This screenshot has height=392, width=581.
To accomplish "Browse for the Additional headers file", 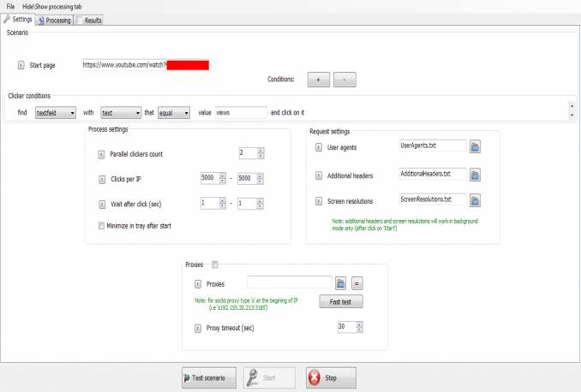I will coord(475,174).
